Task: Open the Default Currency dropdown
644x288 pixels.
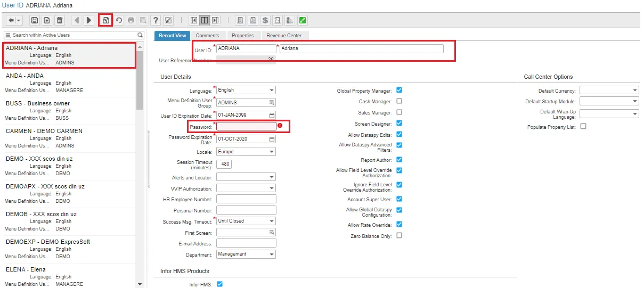Action: point(635,90)
